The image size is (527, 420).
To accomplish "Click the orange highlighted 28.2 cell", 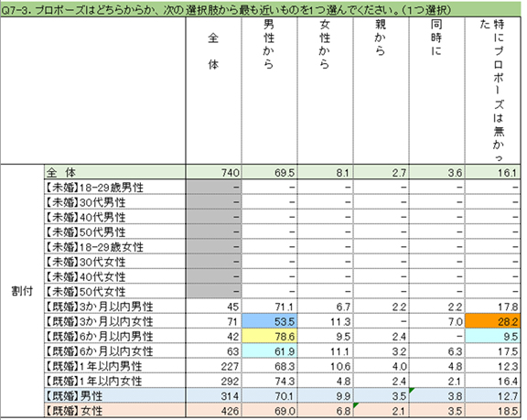I will click(493, 321).
